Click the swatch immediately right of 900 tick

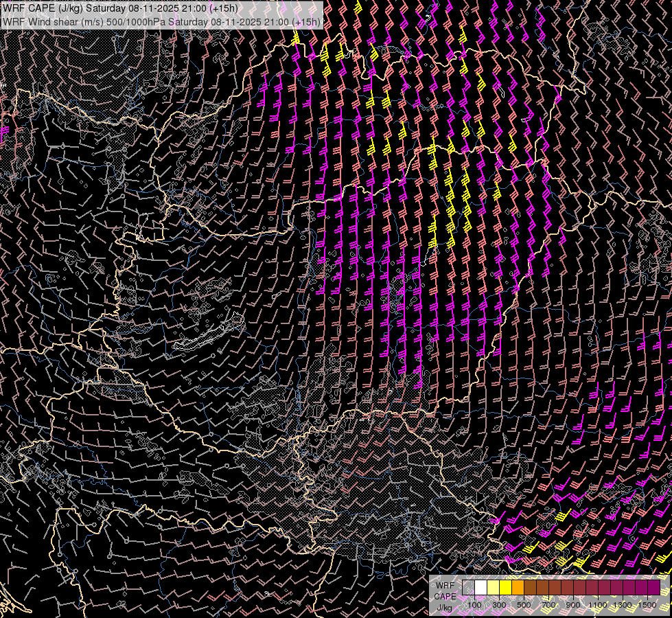(x=579, y=588)
